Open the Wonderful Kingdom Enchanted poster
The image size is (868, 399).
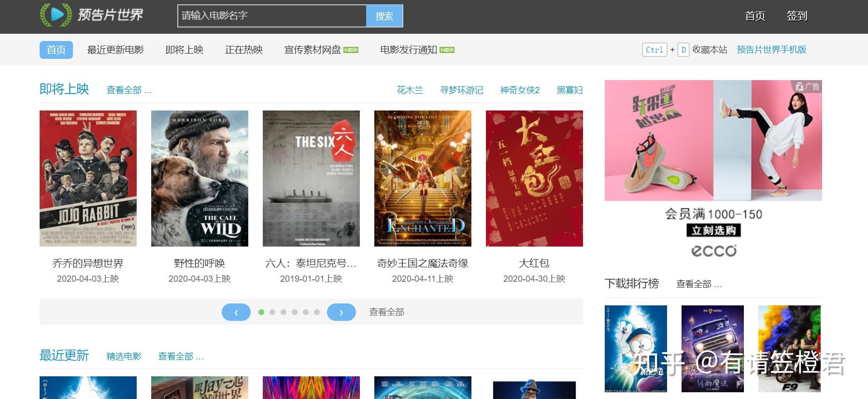(x=423, y=179)
